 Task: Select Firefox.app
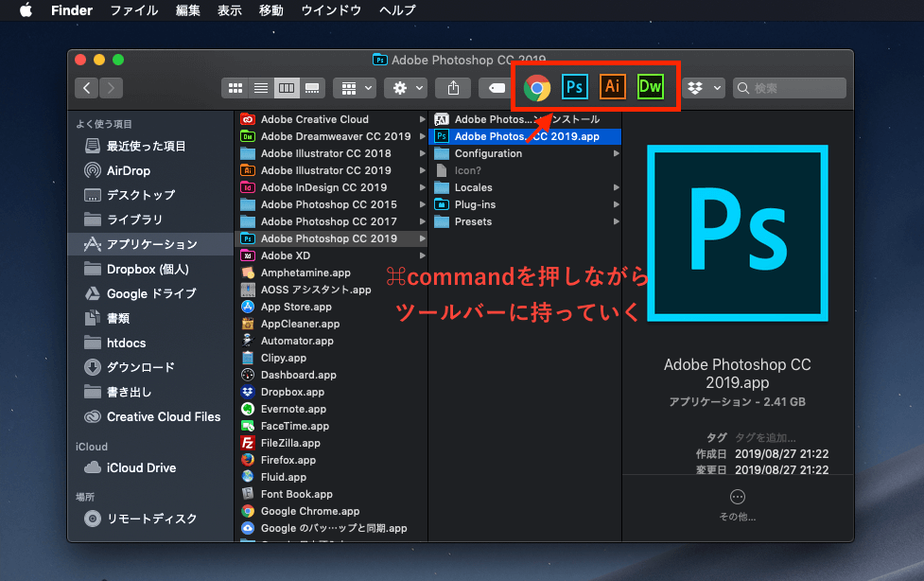[x=332, y=460]
